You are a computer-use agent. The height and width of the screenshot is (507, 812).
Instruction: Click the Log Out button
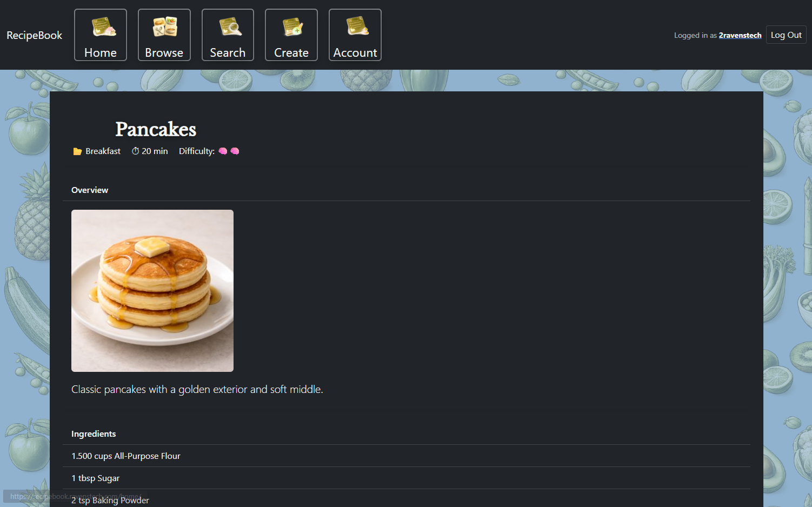point(786,35)
